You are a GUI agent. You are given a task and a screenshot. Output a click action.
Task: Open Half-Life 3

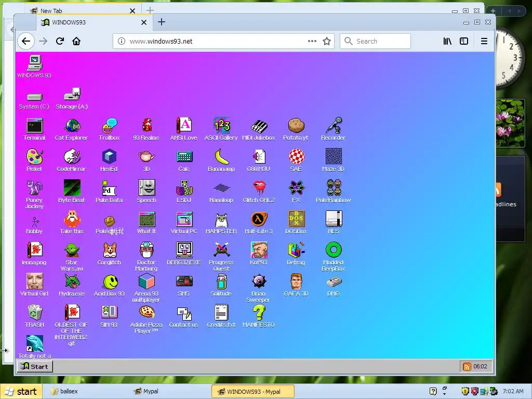pos(259,222)
